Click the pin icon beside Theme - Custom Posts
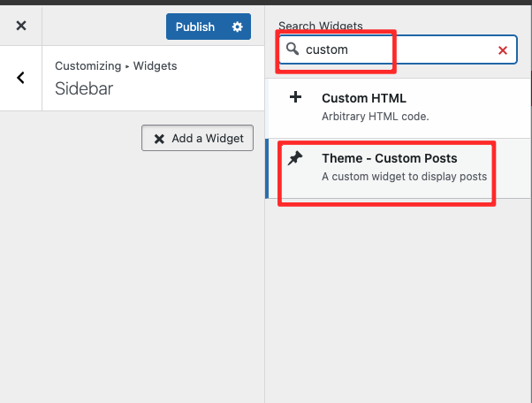Screen dimensions: 532x403 (x=296, y=158)
